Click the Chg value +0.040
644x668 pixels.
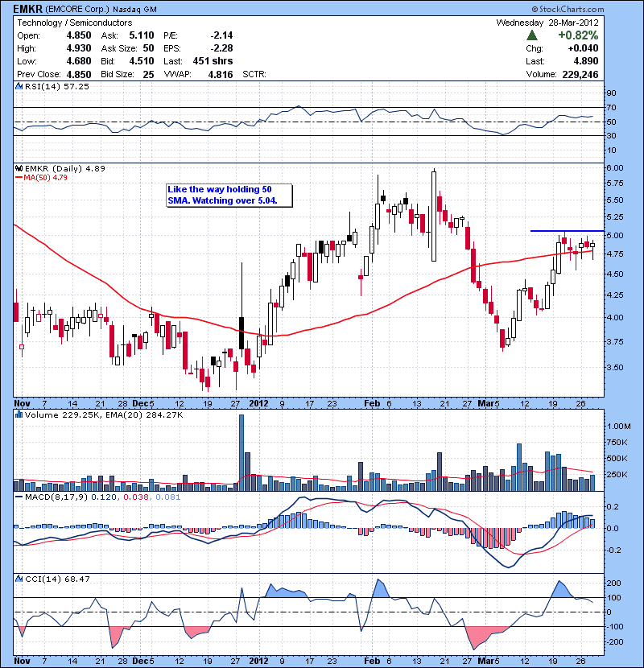pyautogui.click(x=583, y=48)
